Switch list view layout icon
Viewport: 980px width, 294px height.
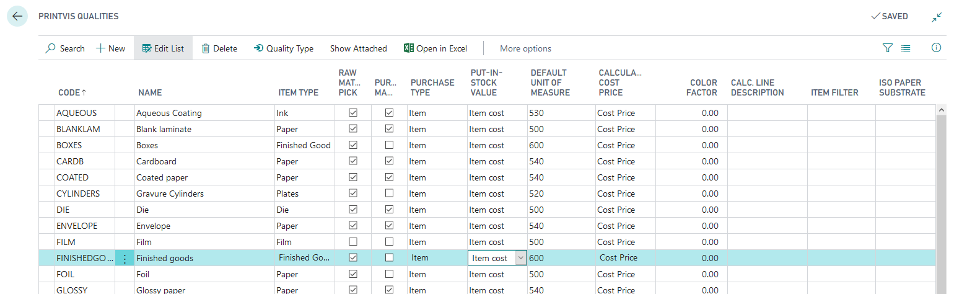[906, 48]
